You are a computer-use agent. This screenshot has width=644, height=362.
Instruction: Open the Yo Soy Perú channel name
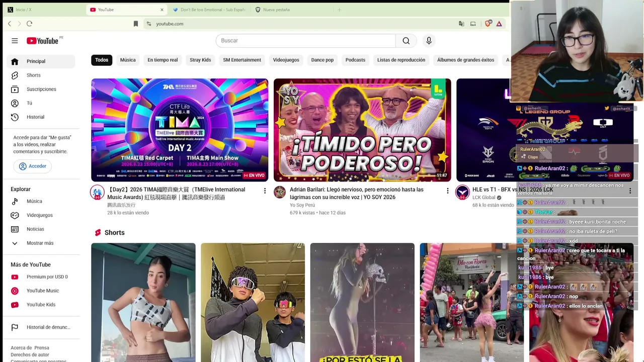click(x=302, y=205)
